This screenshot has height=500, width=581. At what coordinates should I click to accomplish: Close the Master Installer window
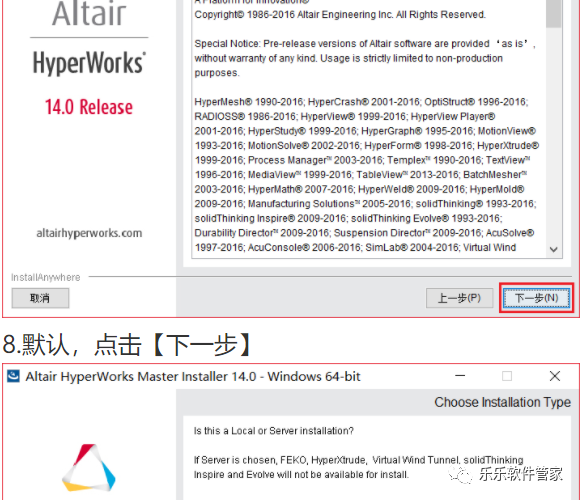pos(555,376)
